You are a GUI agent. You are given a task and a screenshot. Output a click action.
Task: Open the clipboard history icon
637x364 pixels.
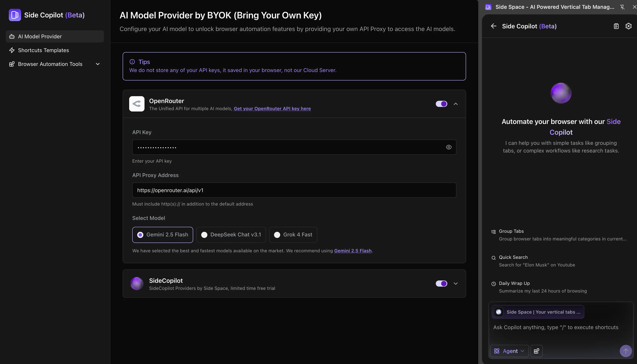(x=616, y=26)
